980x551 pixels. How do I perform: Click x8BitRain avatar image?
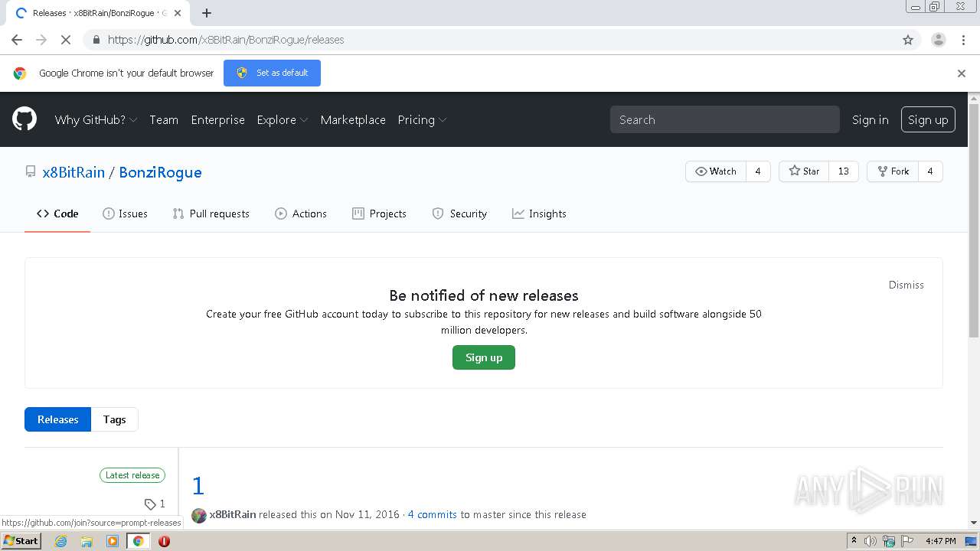tap(199, 515)
